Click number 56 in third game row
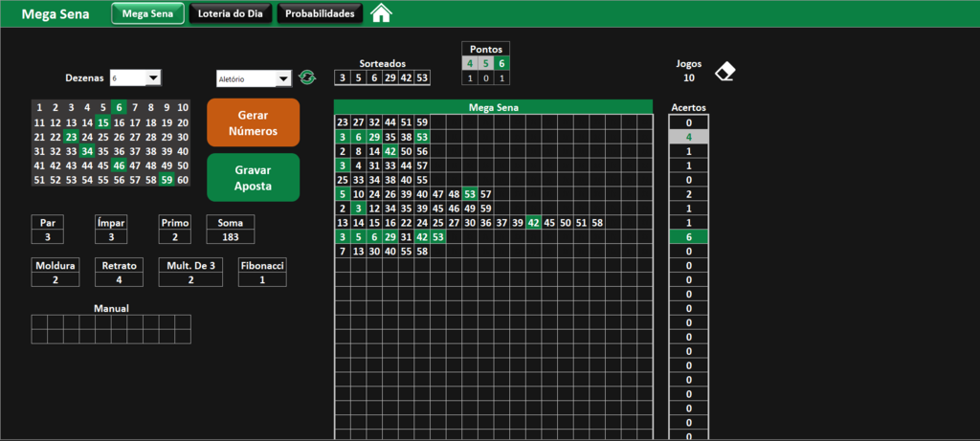The width and height of the screenshot is (980, 441). pos(422,151)
